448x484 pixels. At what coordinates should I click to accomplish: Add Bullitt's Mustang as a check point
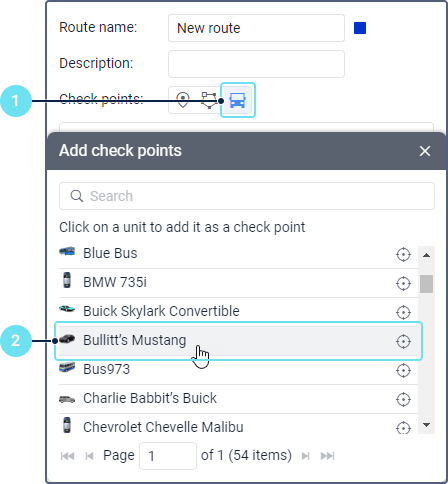[238, 341]
